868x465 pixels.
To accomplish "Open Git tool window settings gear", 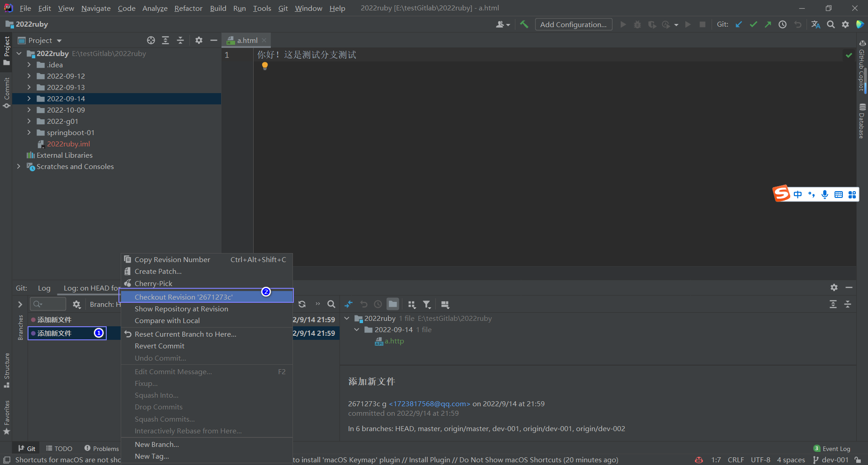I will tap(834, 287).
